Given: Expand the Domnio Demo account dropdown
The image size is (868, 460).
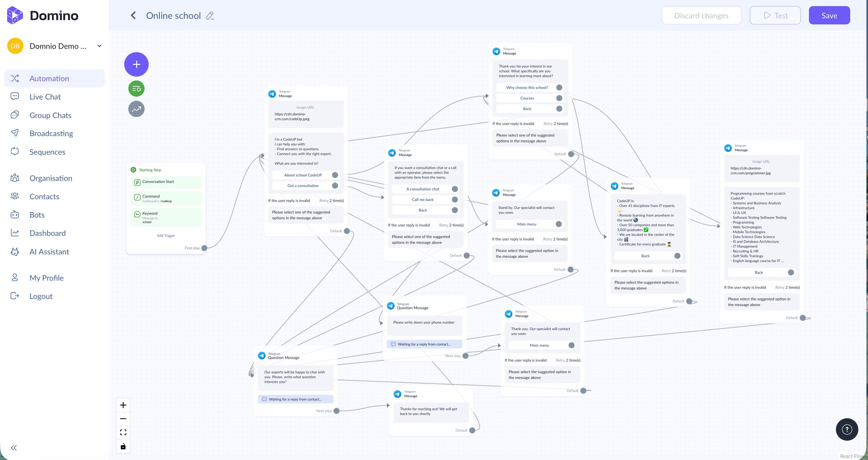Looking at the screenshot, I should (100, 46).
